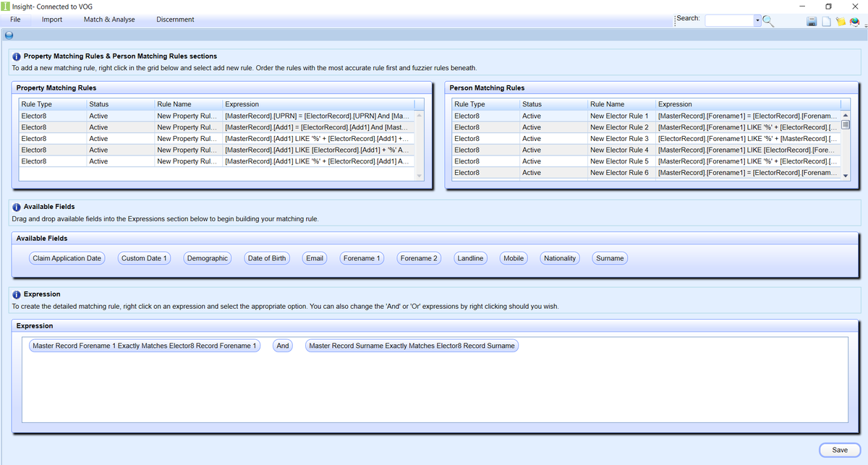868x465 pixels.
Task: Open the File menu
Action: pyautogui.click(x=14, y=20)
